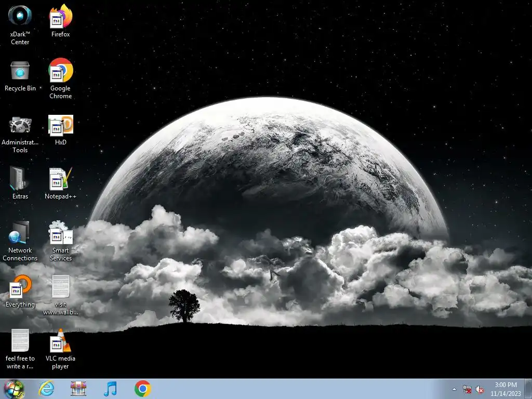Open the muted volume tray icon
The width and height of the screenshot is (532, 399).
[x=480, y=390]
